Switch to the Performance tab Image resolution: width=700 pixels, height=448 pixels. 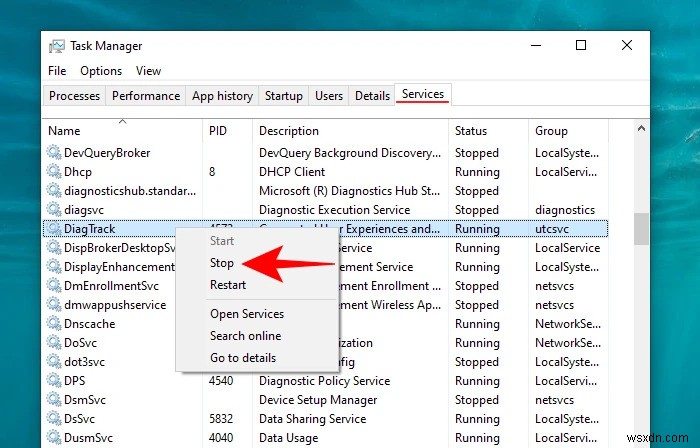(146, 96)
